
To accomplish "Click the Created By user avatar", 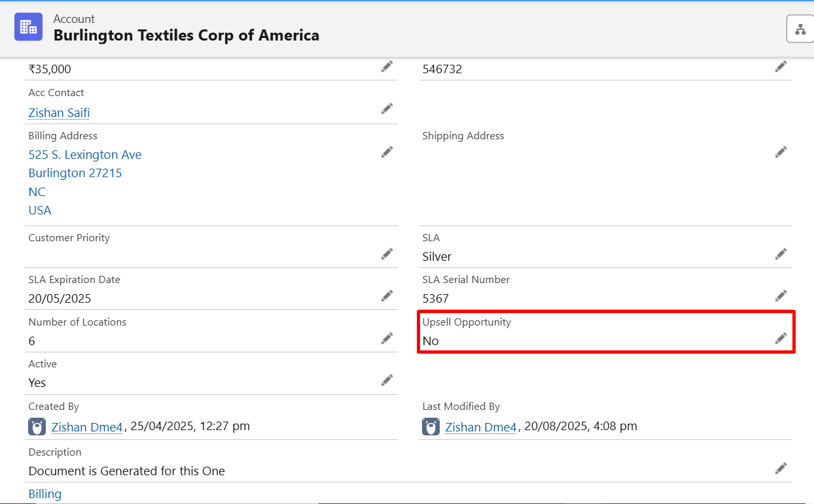I will tap(37, 427).
